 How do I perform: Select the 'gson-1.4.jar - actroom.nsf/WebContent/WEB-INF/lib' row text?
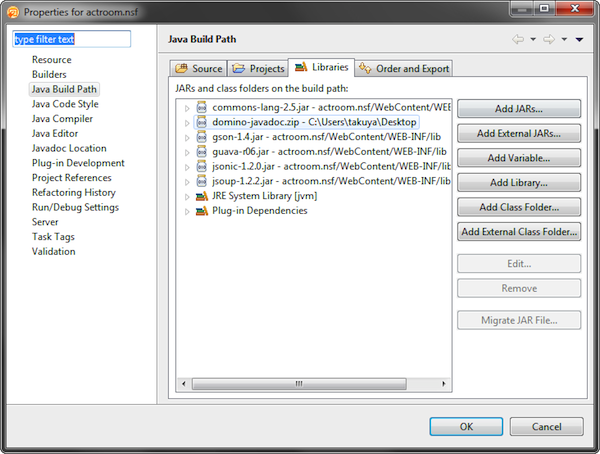pyautogui.click(x=326, y=137)
